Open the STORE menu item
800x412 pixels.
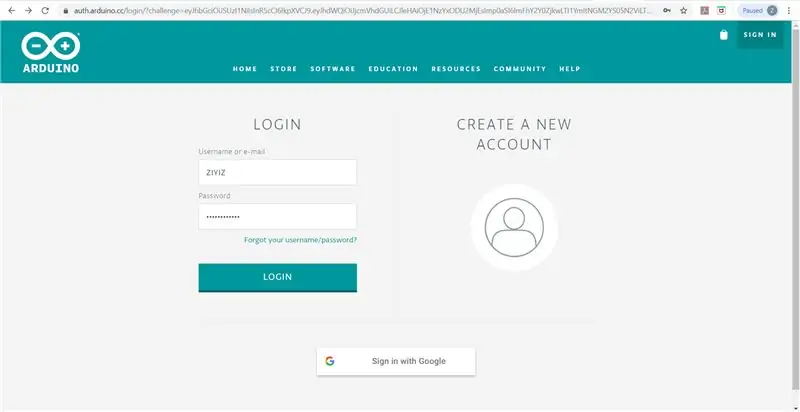point(284,69)
